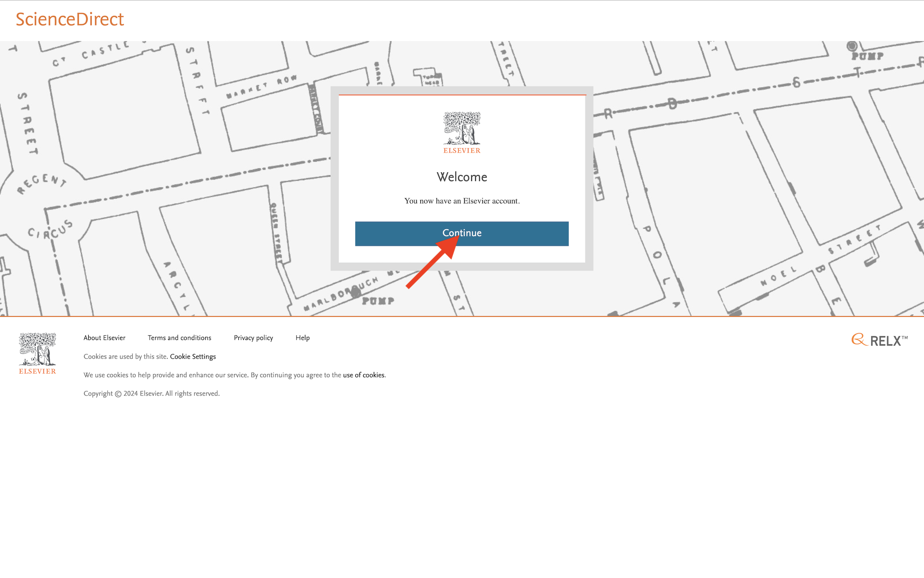Click the Copyright 2024 Elsevier text
This screenshot has width=924, height=578.
pos(152,393)
